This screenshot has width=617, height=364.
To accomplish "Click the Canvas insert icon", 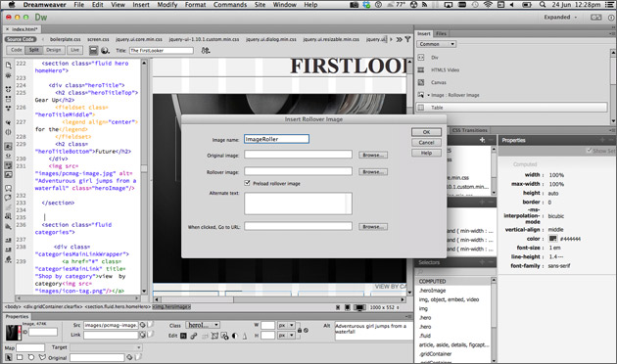I will [x=421, y=82].
